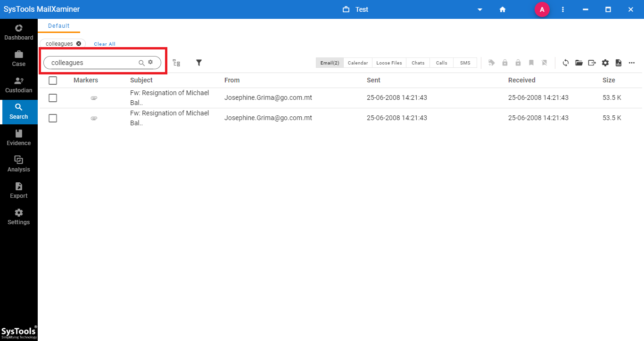Check the second Resignation of Michael email

pos(53,118)
